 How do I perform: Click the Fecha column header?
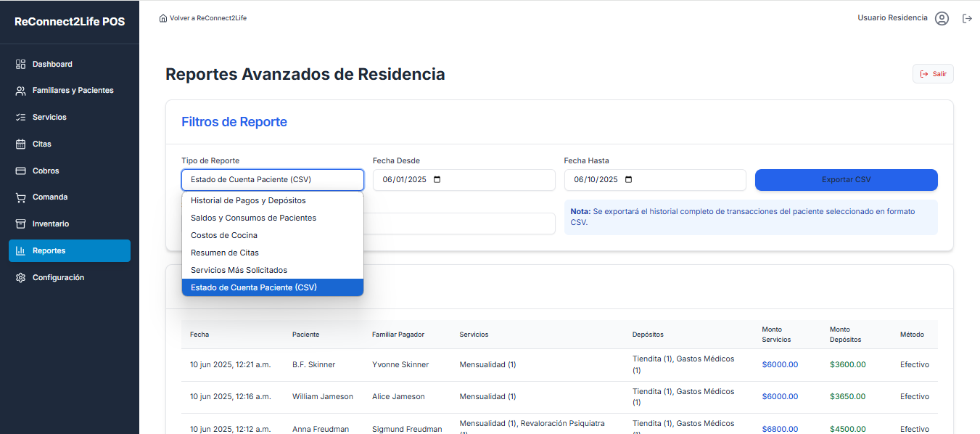click(x=199, y=335)
